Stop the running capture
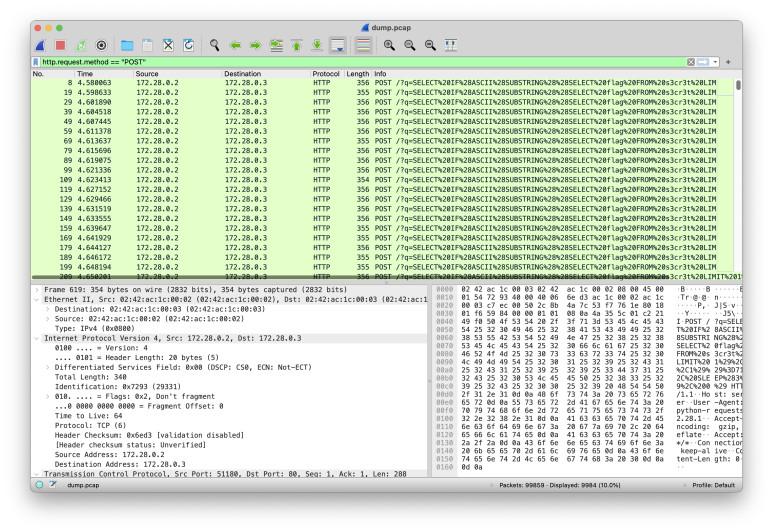Image resolution: width=773 pixels, height=532 pixels. coord(61,45)
